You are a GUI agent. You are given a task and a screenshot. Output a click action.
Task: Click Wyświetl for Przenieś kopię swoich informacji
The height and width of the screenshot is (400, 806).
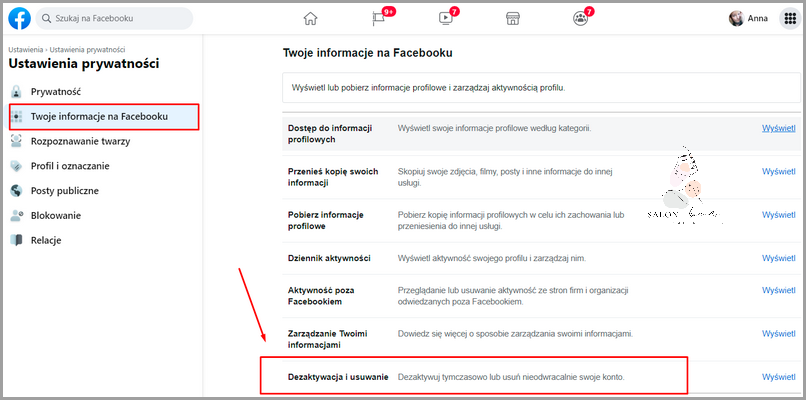779,171
